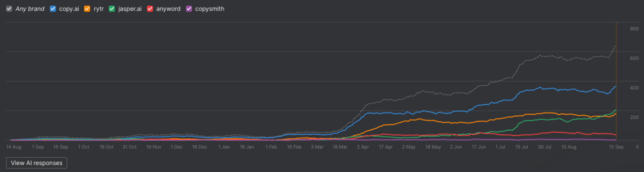Click the 400 y-axis value
644x172 pixels.
[x=634, y=88]
